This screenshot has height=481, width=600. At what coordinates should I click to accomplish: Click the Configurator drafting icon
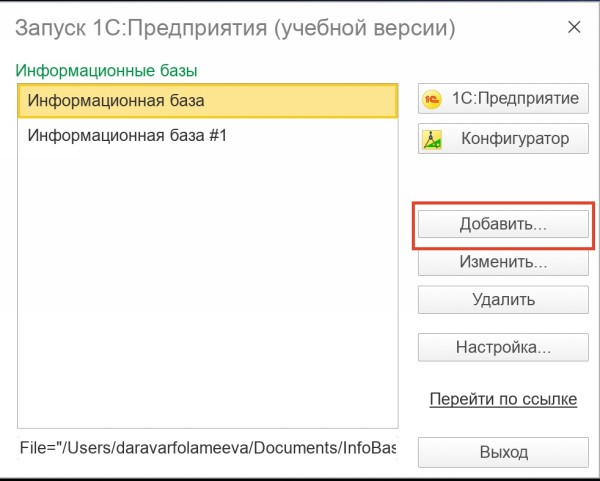point(433,139)
